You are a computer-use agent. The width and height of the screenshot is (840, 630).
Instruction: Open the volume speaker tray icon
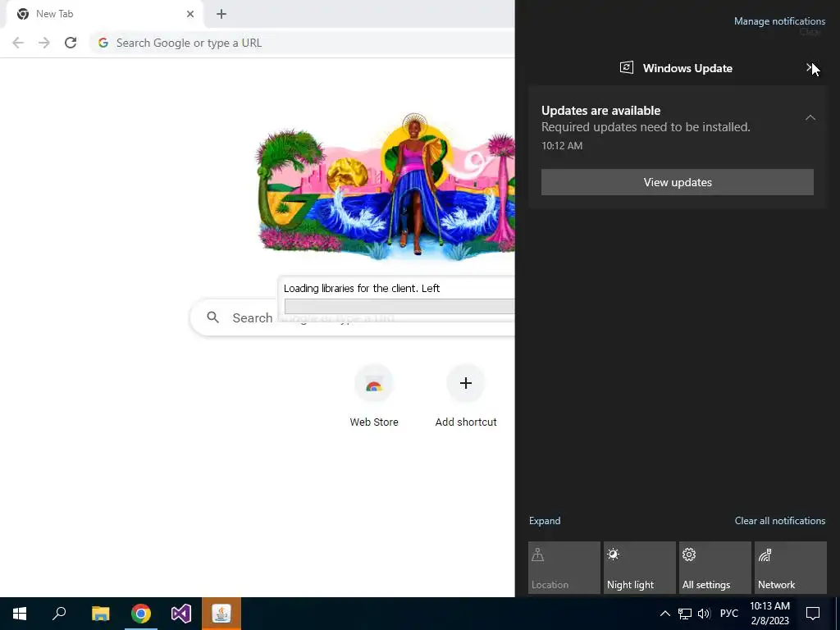[x=704, y=614]
